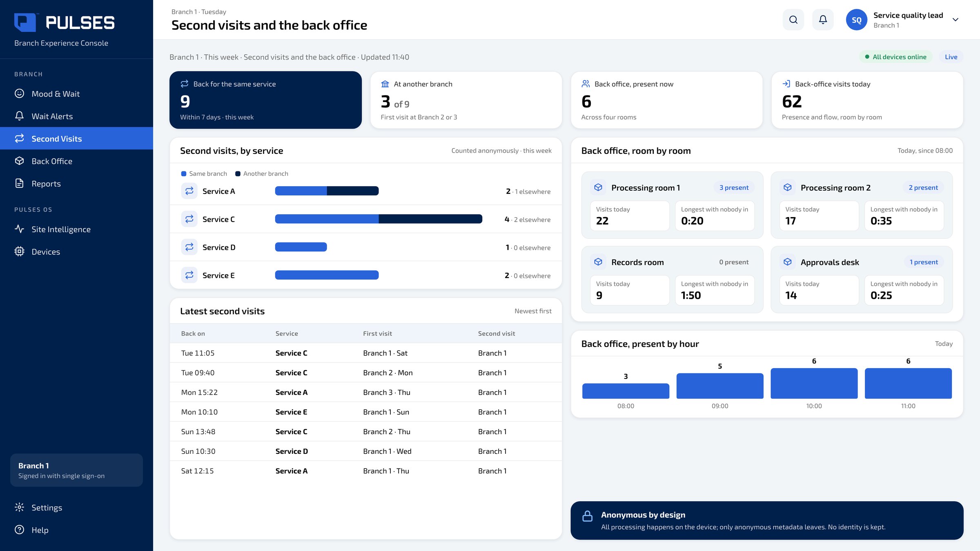The height and width of the screenshot is (551, 980).
Task: Click the Site Intelligence pulse icon
Action: pos(19,229)
